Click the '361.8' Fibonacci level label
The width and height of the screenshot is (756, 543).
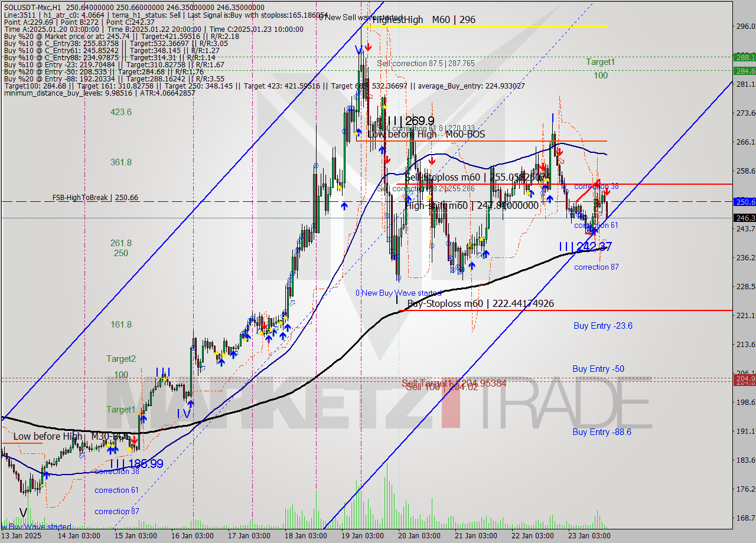[x=121, y=162]
